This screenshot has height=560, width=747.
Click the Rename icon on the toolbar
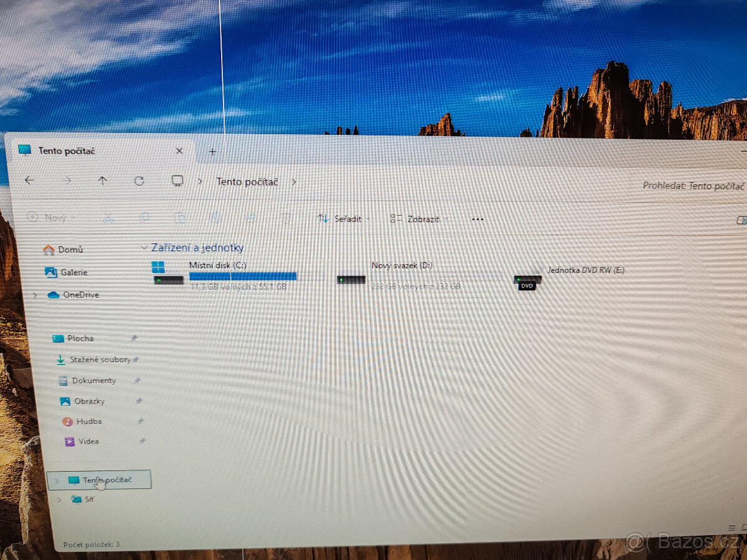[216, 218]
